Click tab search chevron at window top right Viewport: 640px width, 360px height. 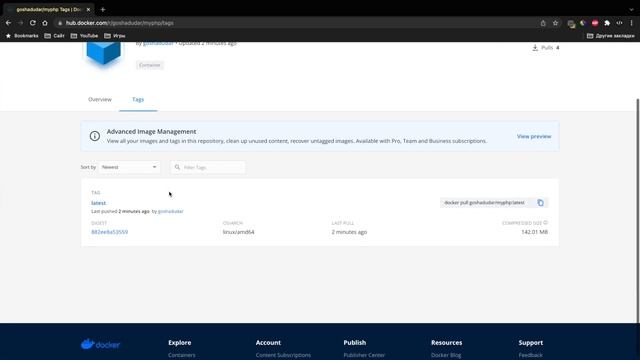point(631,9)
